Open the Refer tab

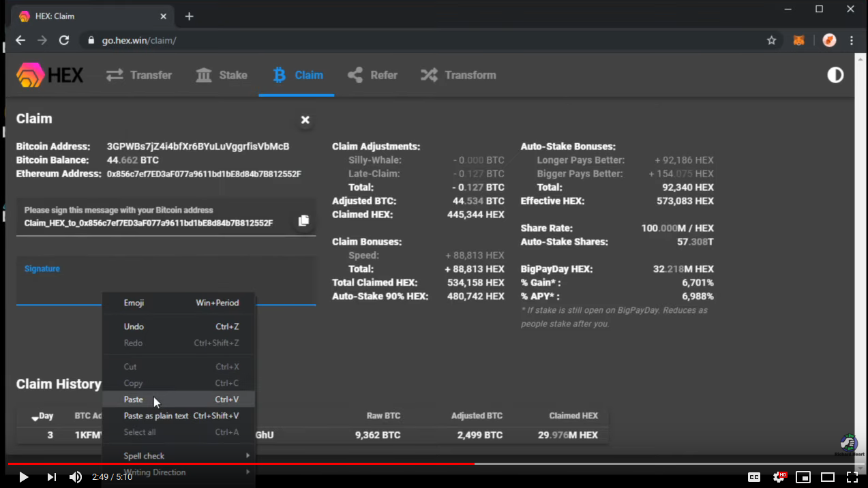tap(372, 75)
